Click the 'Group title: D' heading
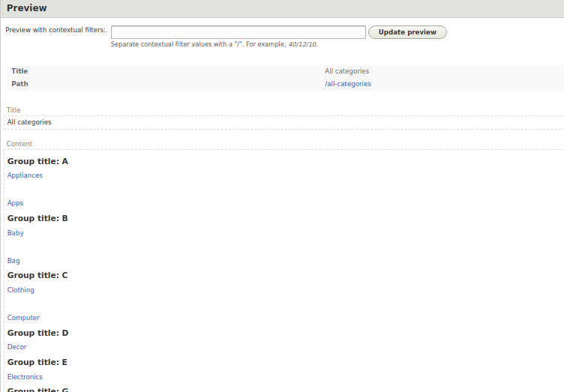 [37, 333]
